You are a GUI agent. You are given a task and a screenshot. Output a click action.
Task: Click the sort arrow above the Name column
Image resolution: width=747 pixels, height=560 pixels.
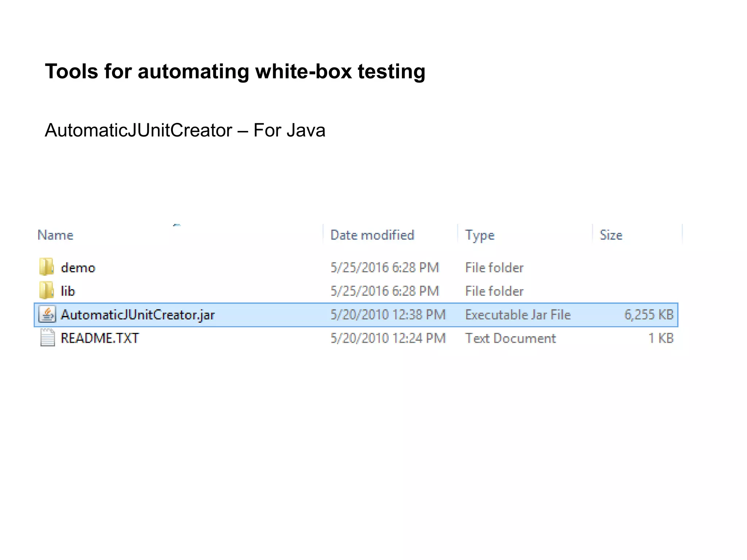tap(177, 225)
